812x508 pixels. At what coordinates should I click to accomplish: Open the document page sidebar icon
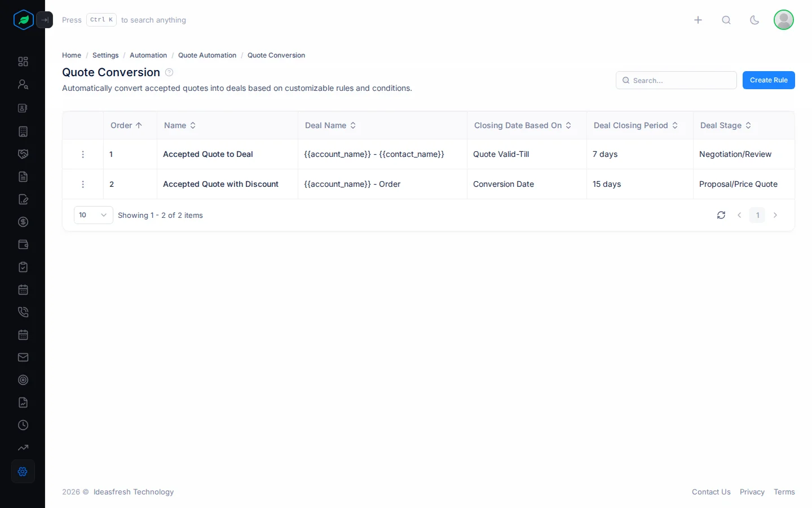click(x=23, y=177)
